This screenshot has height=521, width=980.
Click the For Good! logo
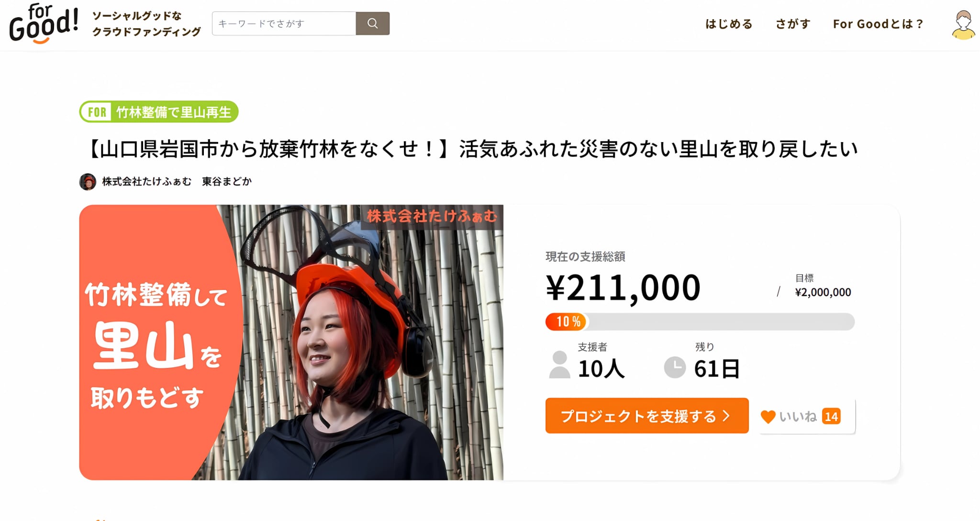coord(44,23)
